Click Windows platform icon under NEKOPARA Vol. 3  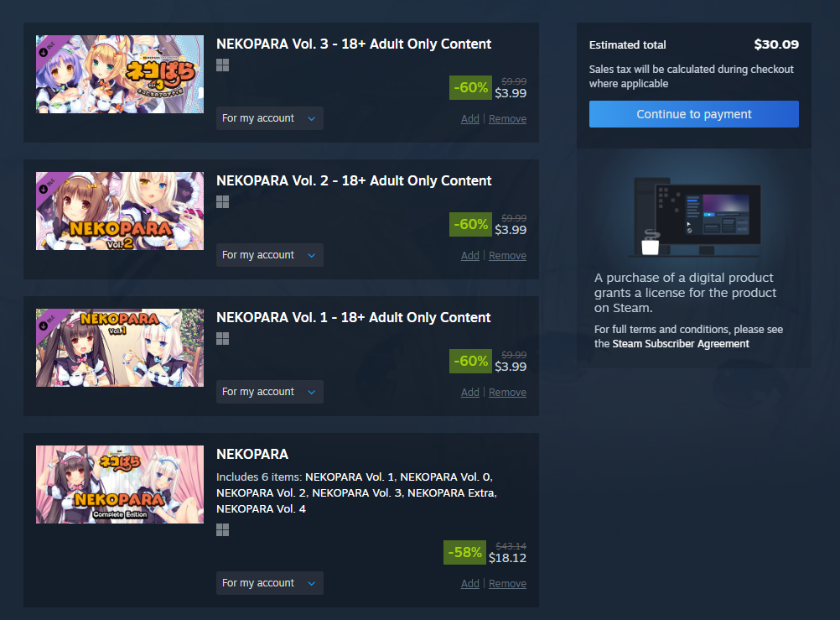pyautogui.click(x=222, y=65)
